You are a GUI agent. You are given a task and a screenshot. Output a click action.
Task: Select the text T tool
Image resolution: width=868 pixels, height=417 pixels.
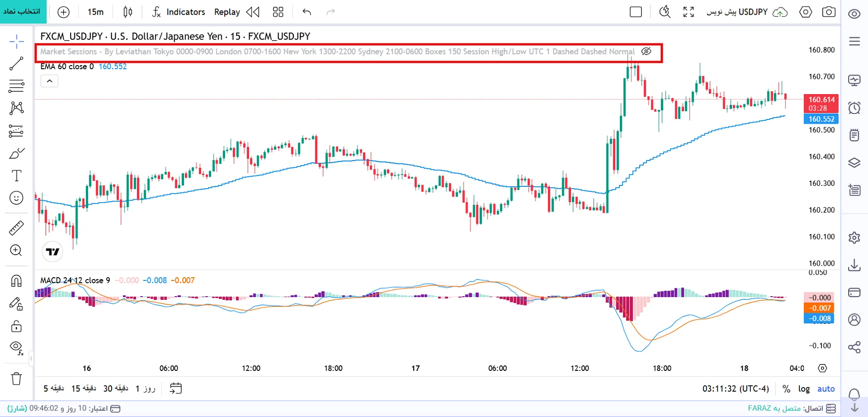pos(17,176)
